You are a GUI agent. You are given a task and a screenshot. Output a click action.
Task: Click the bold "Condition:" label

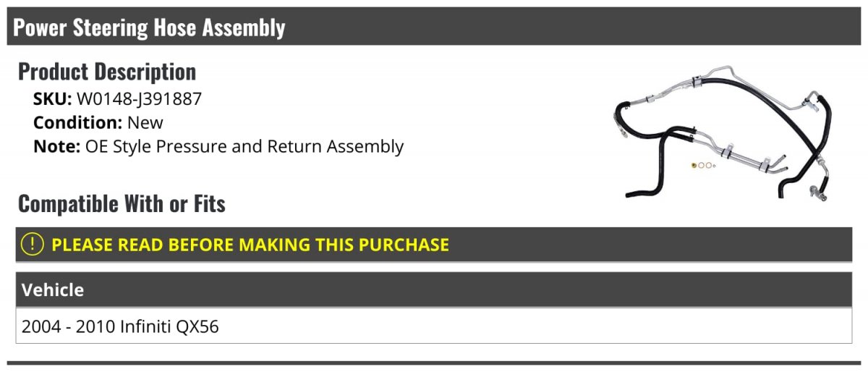pyautogui.click(x=77, y=122)
